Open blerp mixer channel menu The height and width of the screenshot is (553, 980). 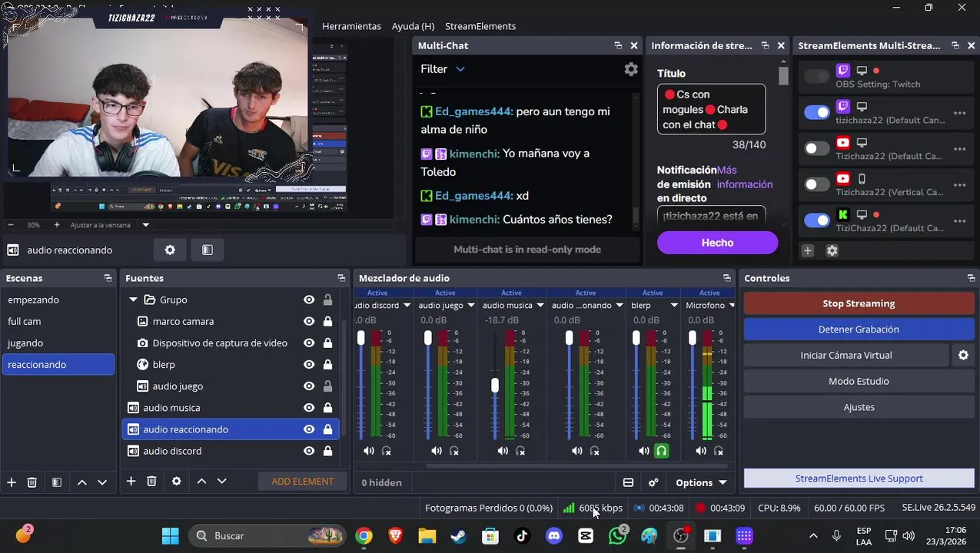coord(674,305)
